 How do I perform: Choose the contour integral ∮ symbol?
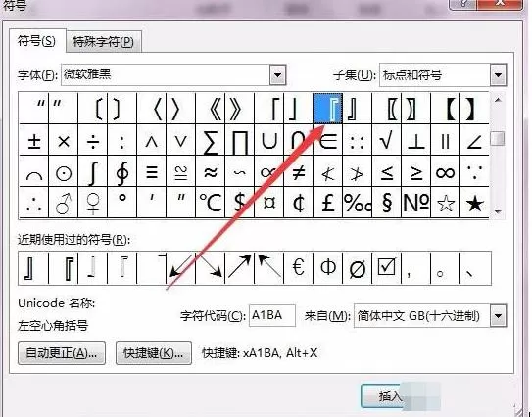122,171
